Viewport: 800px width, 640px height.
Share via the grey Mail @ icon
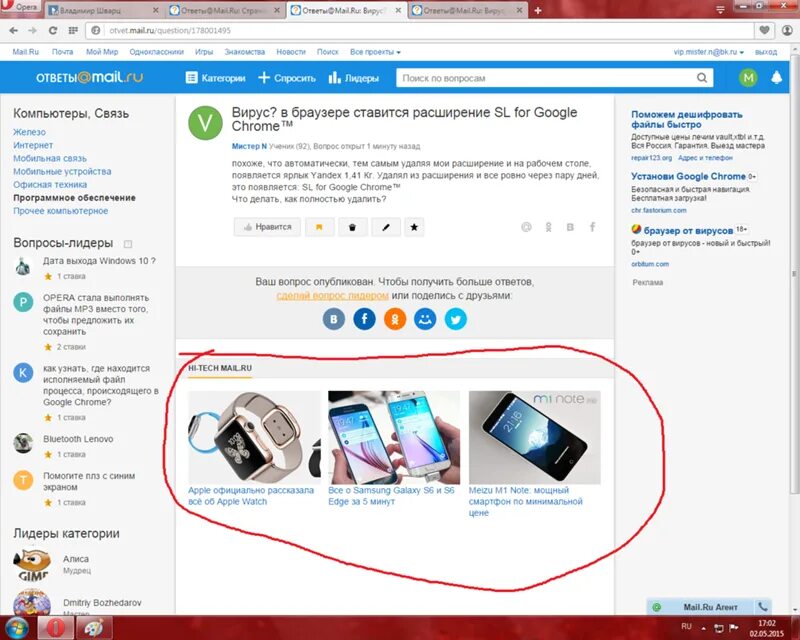(x=526, y=227)
